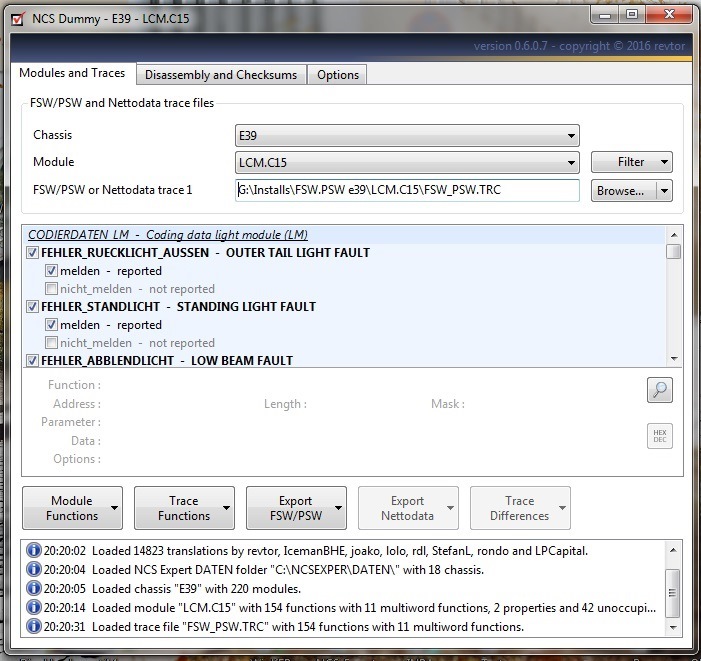Open the Module Functions menu arrow
Screen dimensions: 701x661
pos(114,508)
